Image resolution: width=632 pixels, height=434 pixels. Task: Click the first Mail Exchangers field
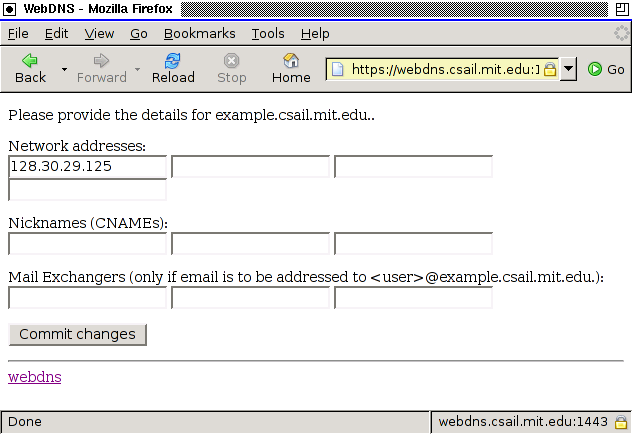pyautogui.click(x=87, y=298)
